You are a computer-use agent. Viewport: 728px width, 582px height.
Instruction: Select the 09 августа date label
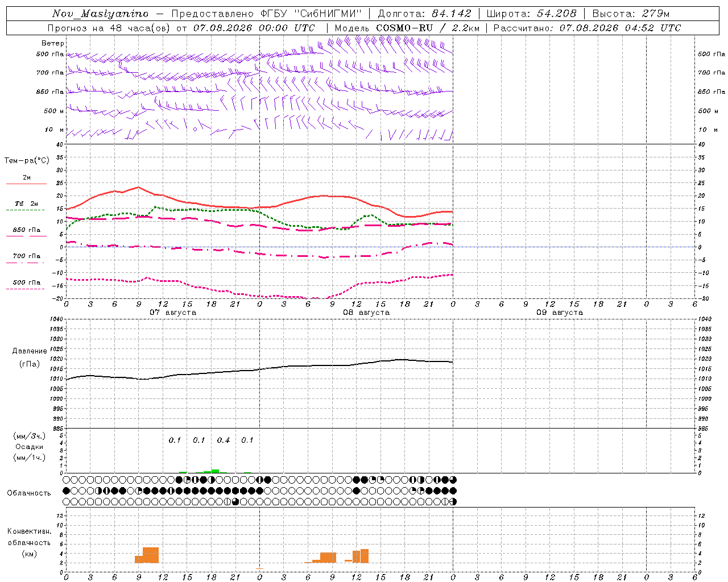click(x=560, y=313)
